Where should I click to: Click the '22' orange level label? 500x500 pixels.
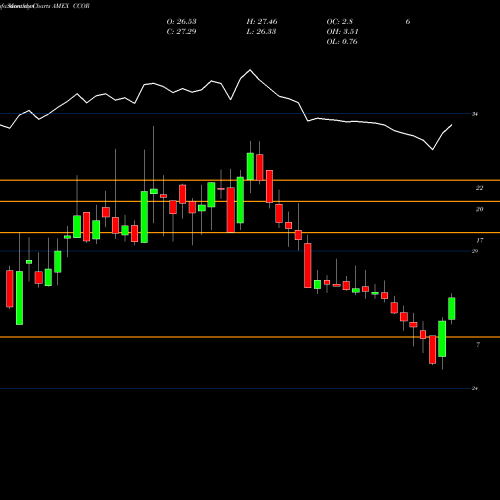pyautogui.click(x=479, y=188)
